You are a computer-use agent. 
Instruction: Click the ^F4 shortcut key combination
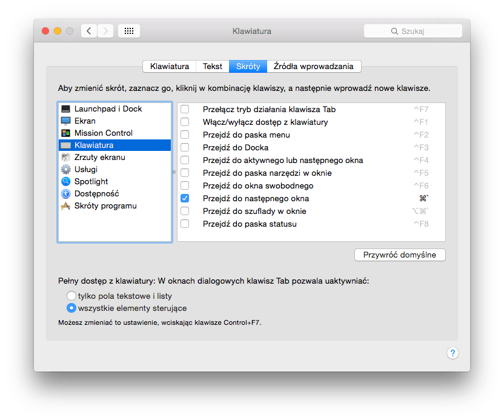coord(421,160)
